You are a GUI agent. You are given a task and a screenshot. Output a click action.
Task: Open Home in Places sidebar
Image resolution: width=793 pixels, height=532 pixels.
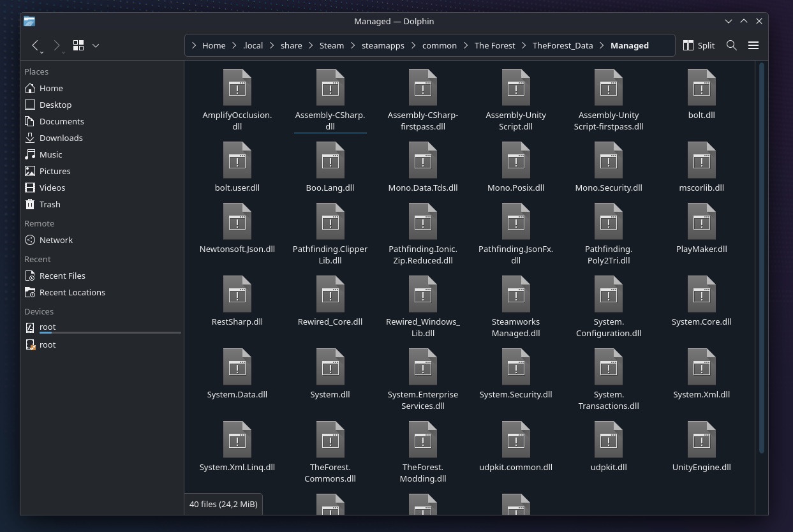102,88
